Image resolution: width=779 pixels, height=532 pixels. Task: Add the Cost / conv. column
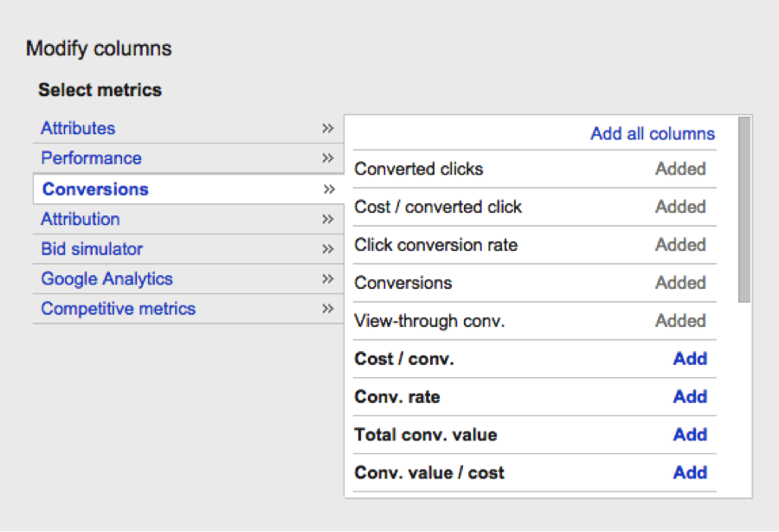tap(690, 359)
